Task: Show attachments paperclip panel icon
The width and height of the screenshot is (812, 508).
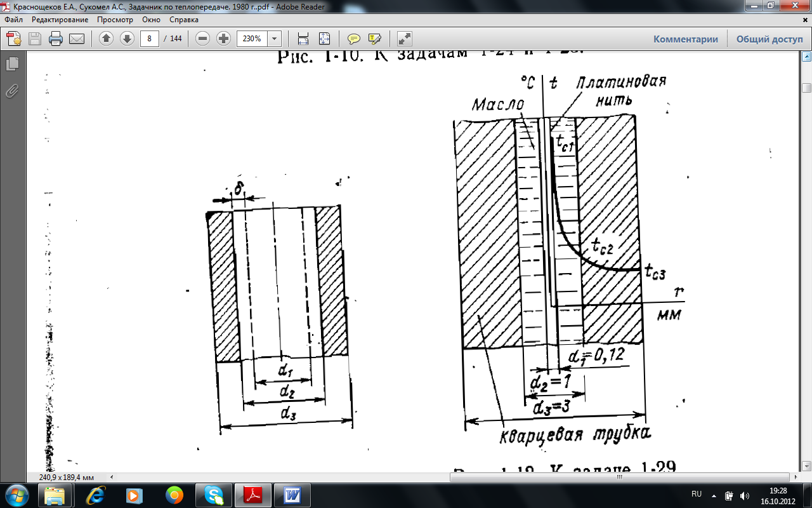Action: (11, 91)
